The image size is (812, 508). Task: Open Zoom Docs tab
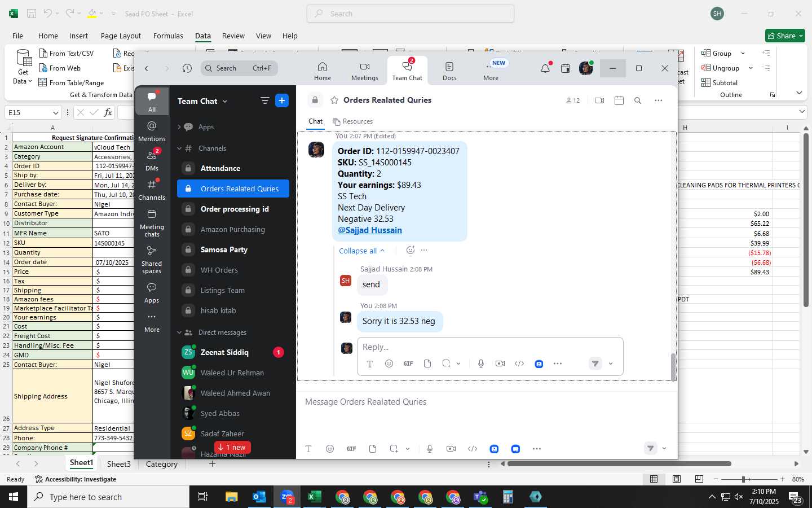coord(449,71)
